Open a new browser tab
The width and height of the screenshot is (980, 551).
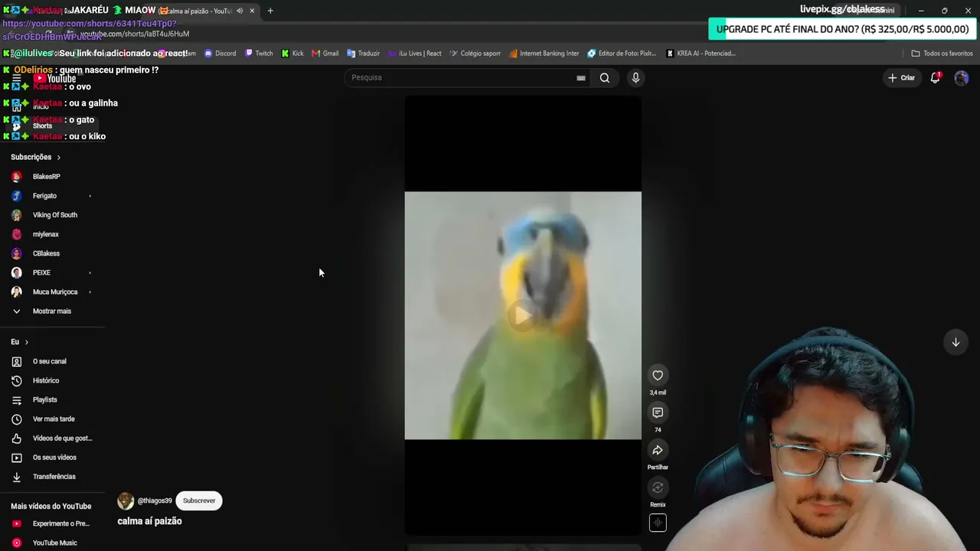coord(270,11)
